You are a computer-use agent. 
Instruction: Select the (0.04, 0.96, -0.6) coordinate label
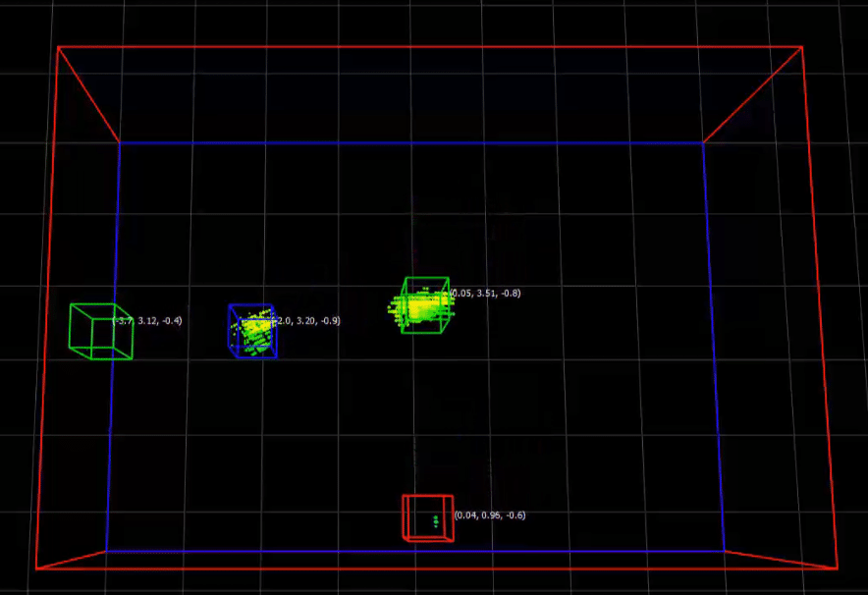click(x=489, y=515)
